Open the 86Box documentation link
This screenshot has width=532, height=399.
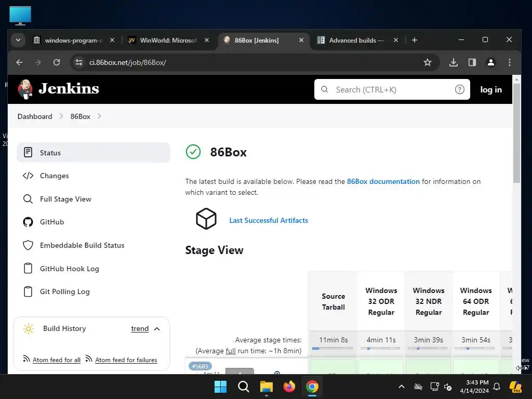point(383,181)
